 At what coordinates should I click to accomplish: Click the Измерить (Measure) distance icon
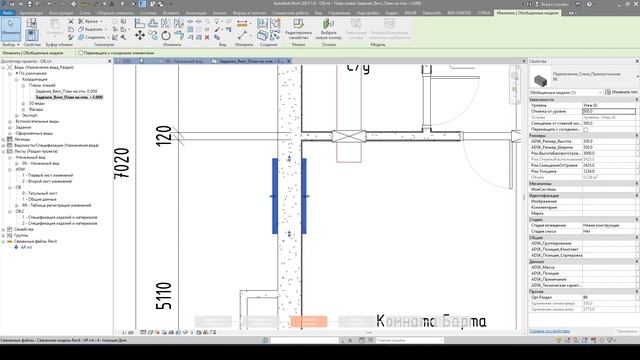coord(242,24)
